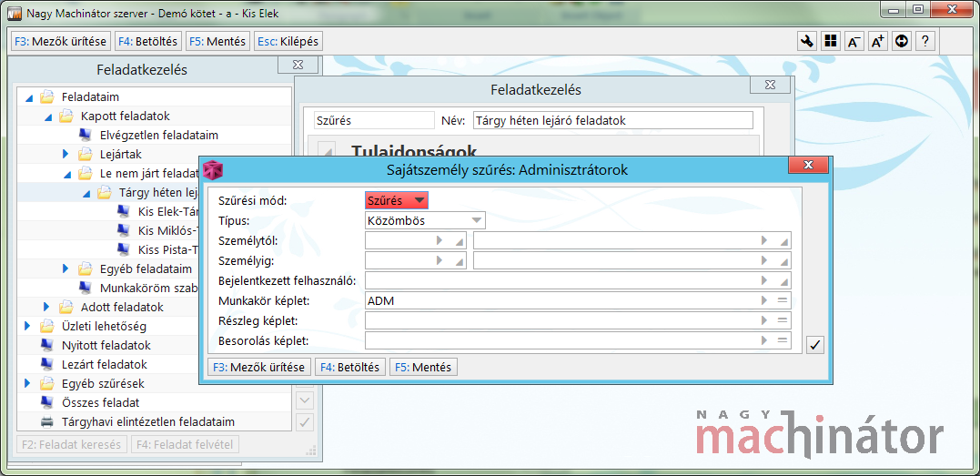Close the background Feladatkezelés filter window
This screenshot has height=476, width=980.
(x=772, y=85)
